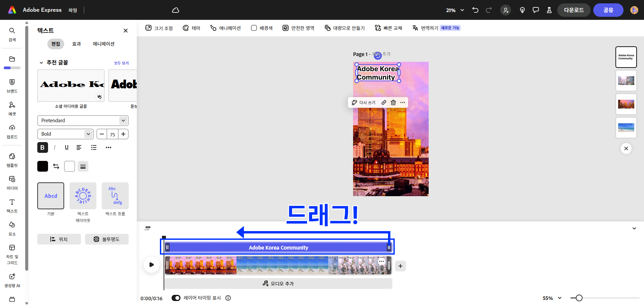644x306 pixels.
Task: Open the user profile avatar
Action: pyautogui.click(x=634, y=10)
